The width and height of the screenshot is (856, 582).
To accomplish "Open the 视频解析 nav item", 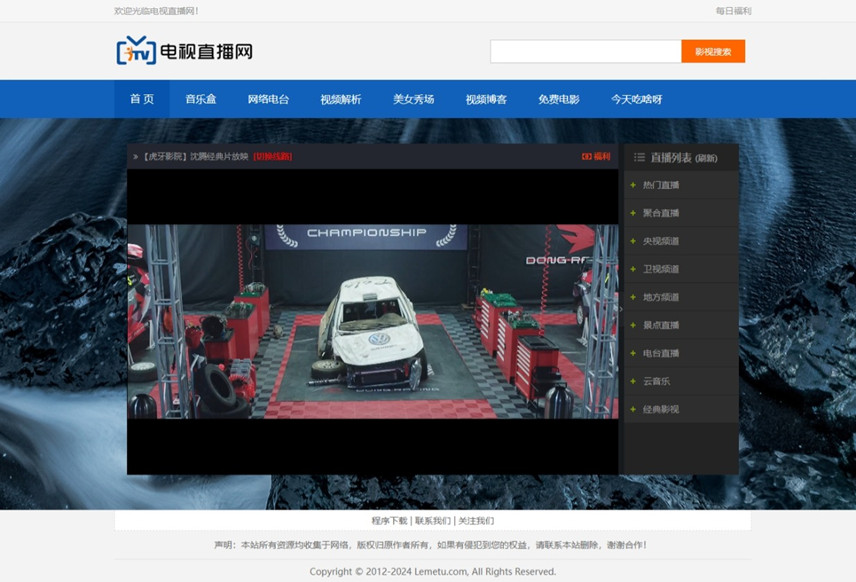I will (341, 99).
